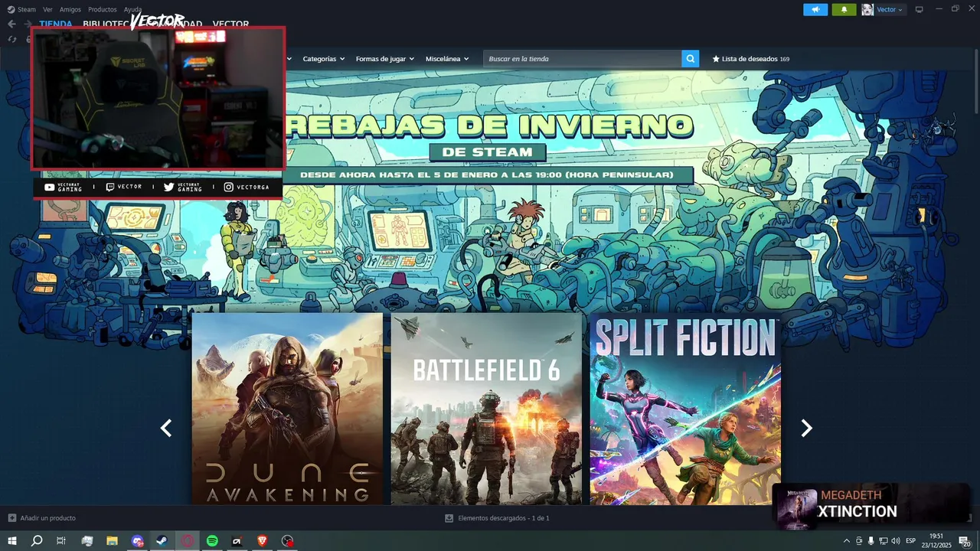Open the Brave browser taskbar icon
Screen dimensions: 980x551
pyautogui.click(x=263, y=541)
